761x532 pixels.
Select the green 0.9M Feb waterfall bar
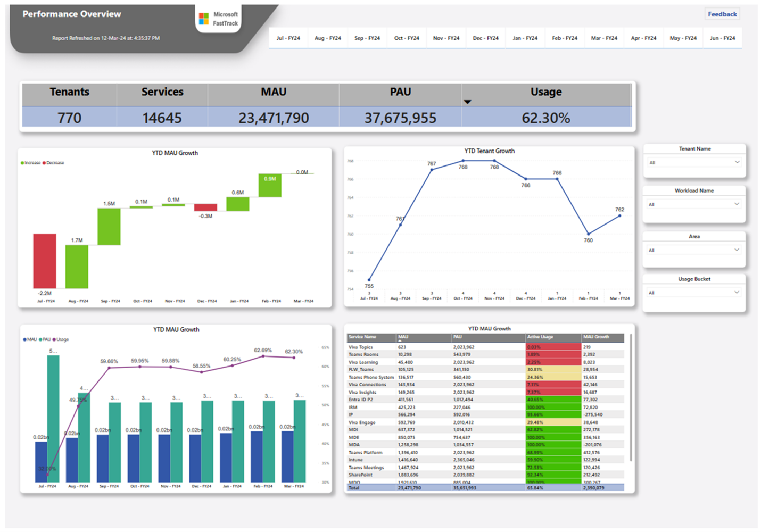click(270, 186)
